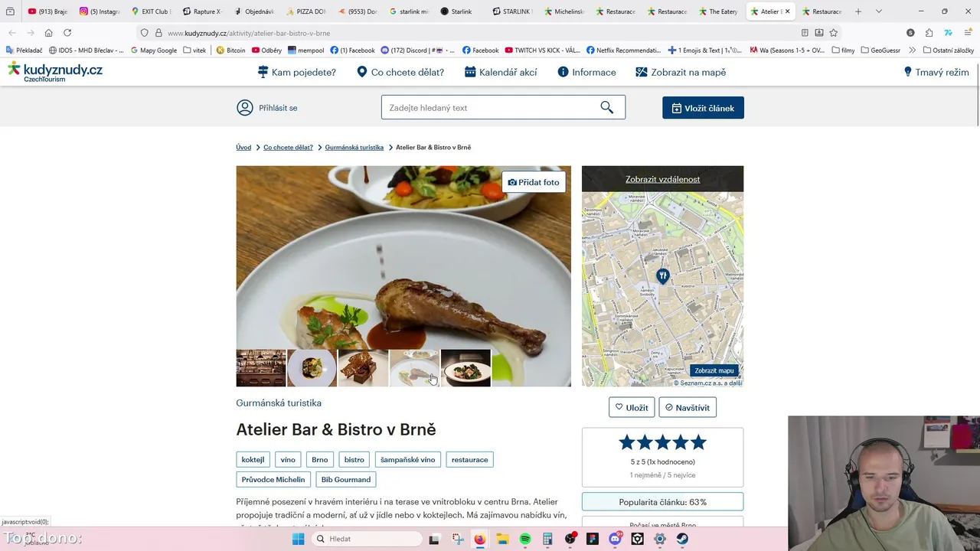Toggle Tmavý režim dark mode

[936, 72]
